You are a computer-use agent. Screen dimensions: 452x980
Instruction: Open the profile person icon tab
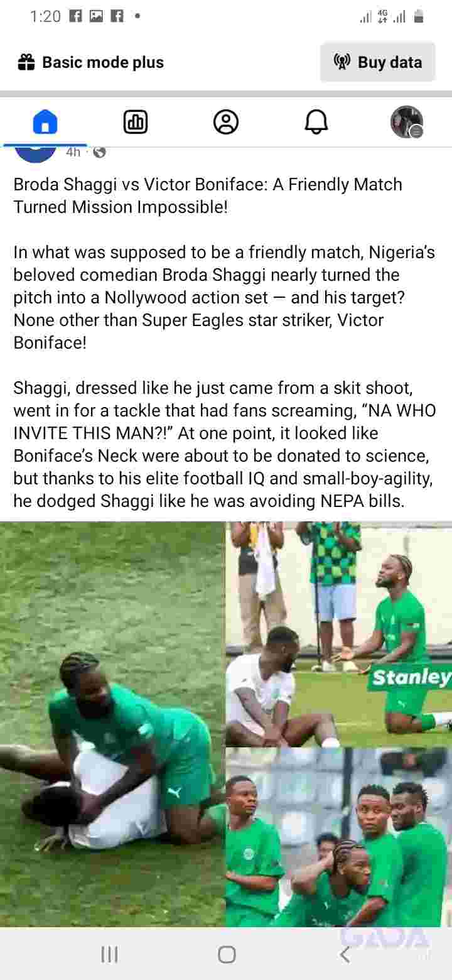(226, 122)
